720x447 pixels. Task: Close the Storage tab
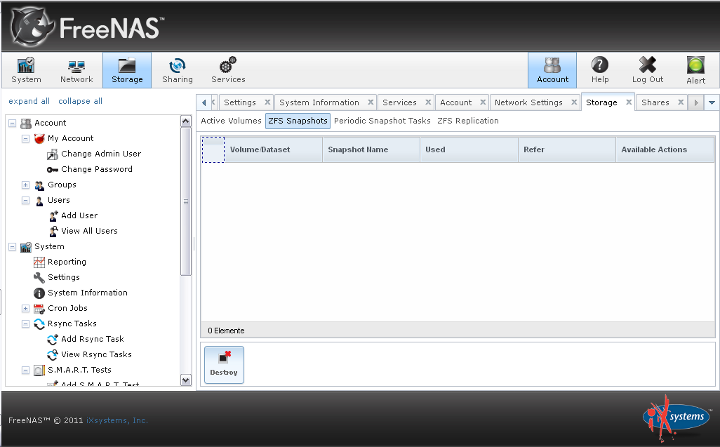pyautogui.click(x=629, y=102)
